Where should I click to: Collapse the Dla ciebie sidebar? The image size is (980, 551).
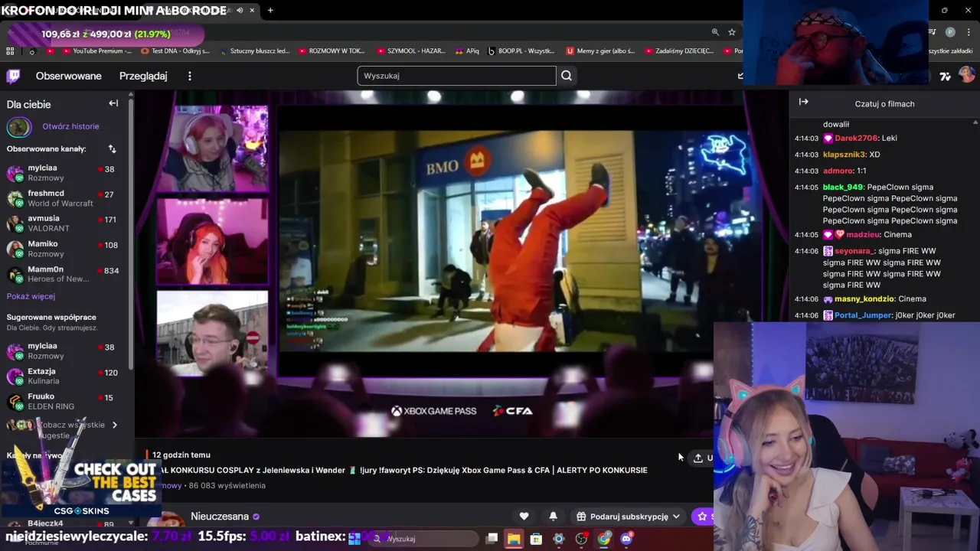113,103
